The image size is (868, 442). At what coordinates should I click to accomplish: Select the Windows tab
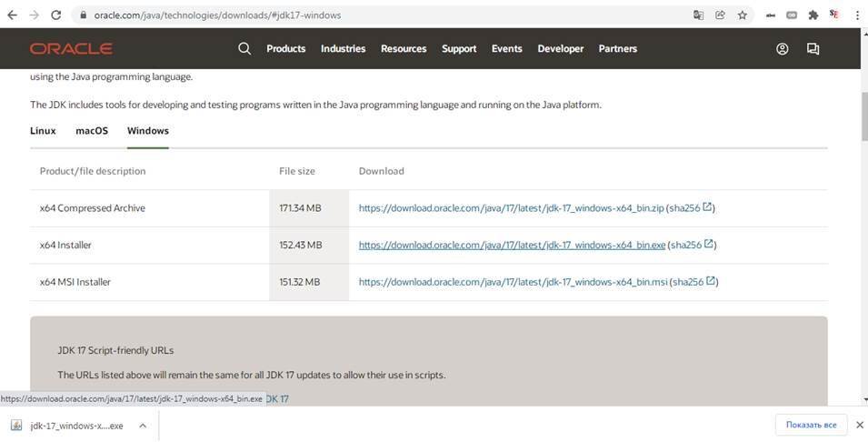148,131
